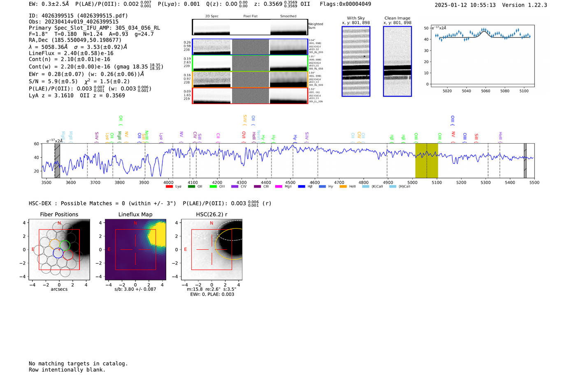Image resolution: width=576 pixels, height=392 pixels.
Task: Click the Weighted Sum 2D spectrum strip
Action: pos(250,27)
